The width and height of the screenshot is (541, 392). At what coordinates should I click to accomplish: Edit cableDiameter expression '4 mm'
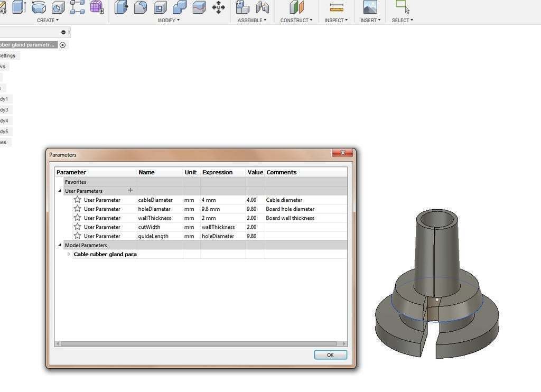click(223, 200)
